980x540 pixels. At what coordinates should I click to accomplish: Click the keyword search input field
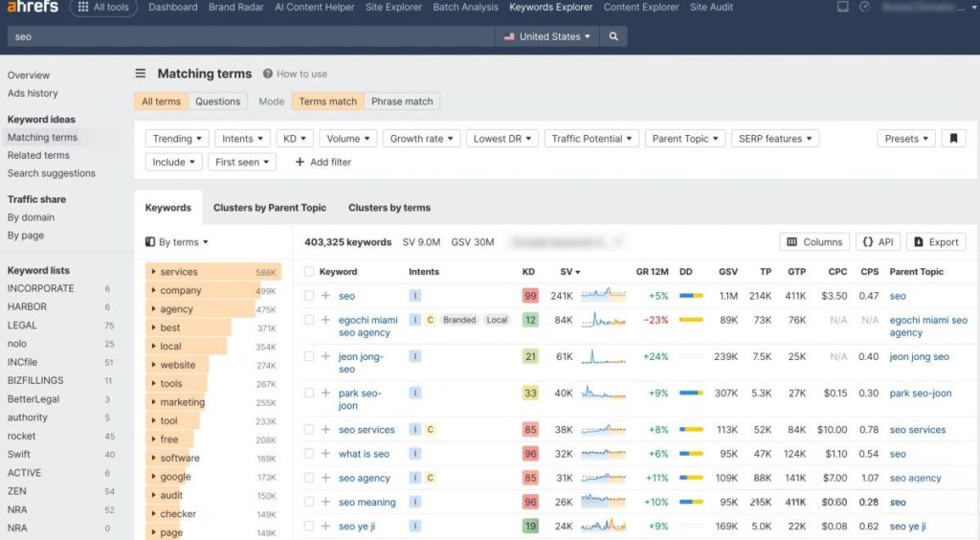251,36
